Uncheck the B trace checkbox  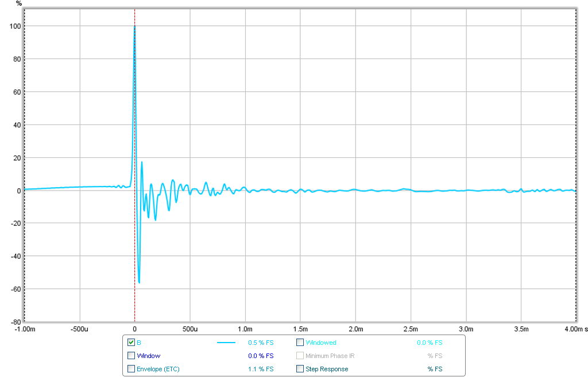131,342
